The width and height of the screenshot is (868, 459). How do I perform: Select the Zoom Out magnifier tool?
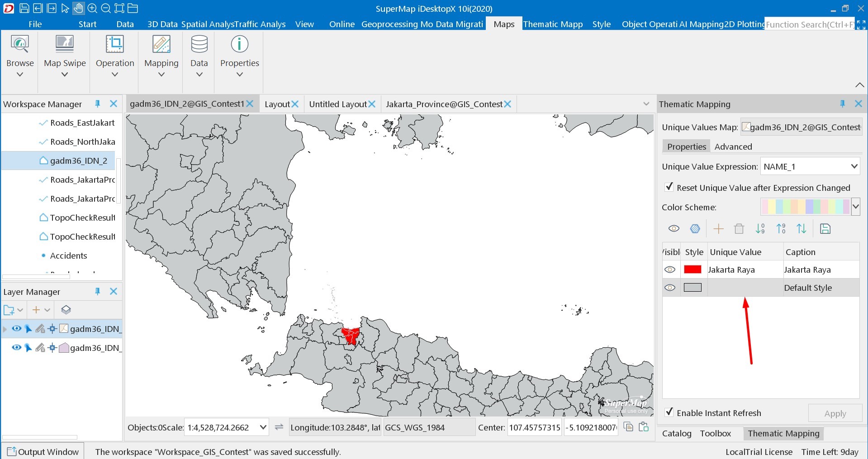click(x=106, y=8)
